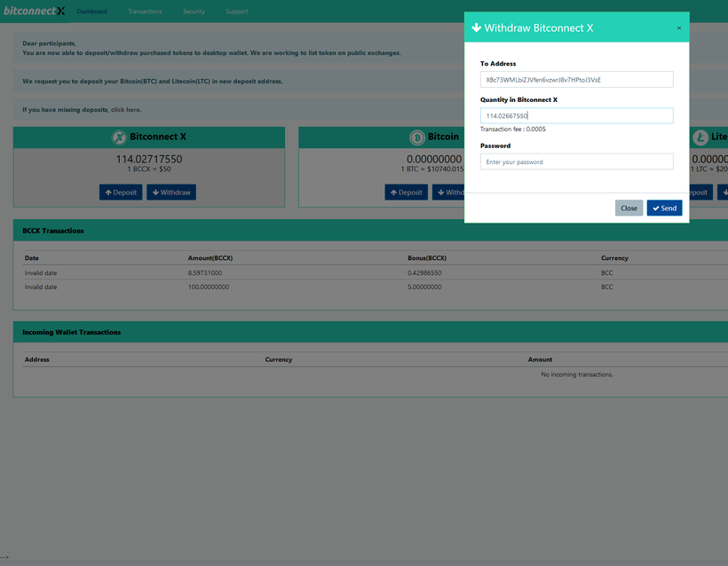Screen dimensions: 728x566
Task: Click the Currency column header in Incoming Wallet
Action: click(x=279, y=359)
